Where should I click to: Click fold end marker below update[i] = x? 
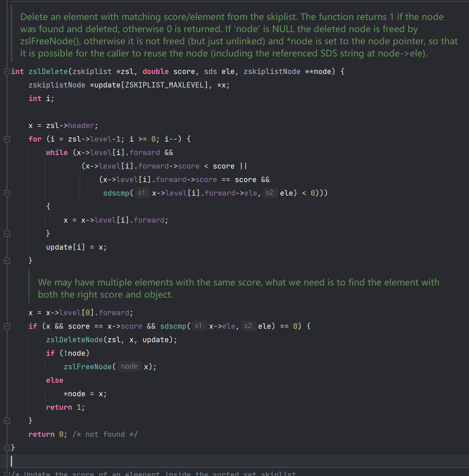pos(7,261)
